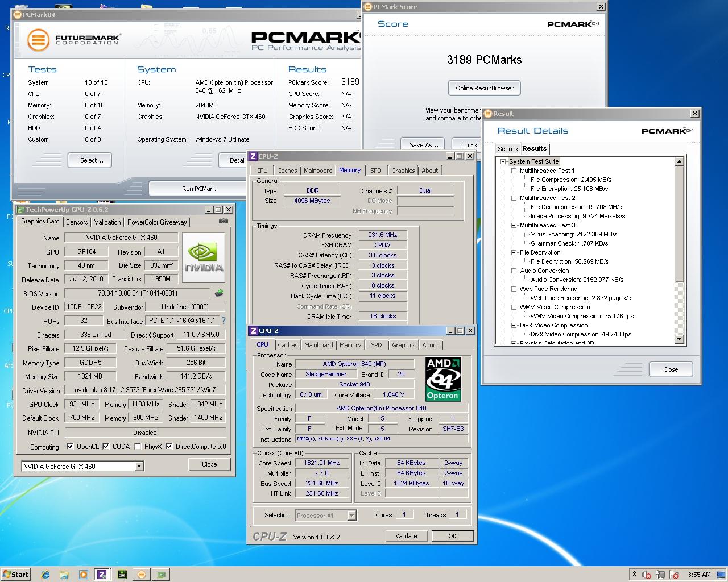Click the GPU-Z BIOS save chip icon
728x582 pixels.
point(219,293)
